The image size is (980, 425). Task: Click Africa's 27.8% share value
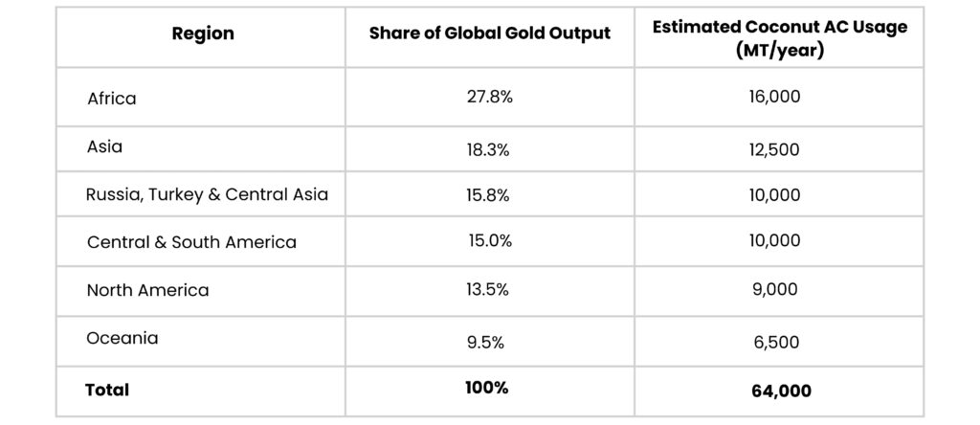coord(490,98)
